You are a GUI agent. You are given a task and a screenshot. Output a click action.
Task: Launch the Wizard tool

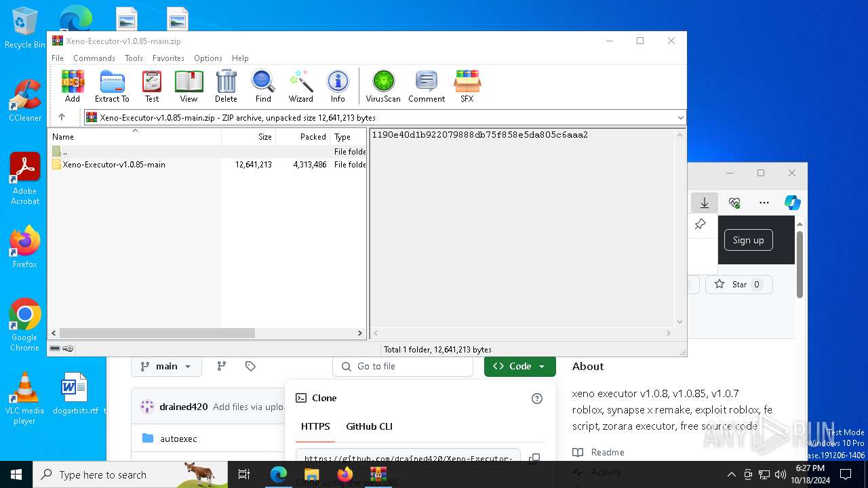(300, 86)
